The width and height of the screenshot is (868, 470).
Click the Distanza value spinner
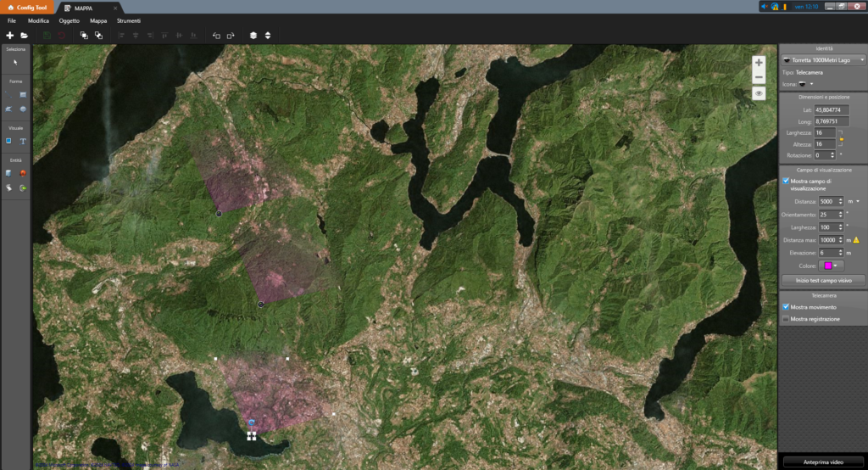point(840,201)
